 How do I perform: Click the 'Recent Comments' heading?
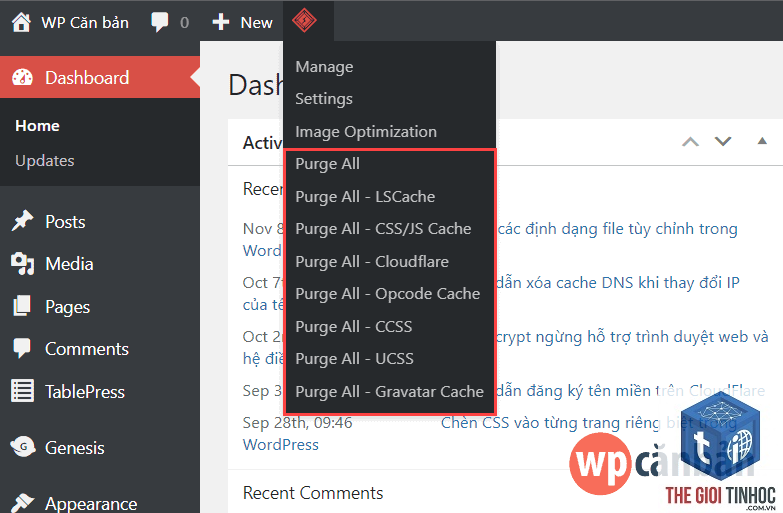(x=313, y=493)
